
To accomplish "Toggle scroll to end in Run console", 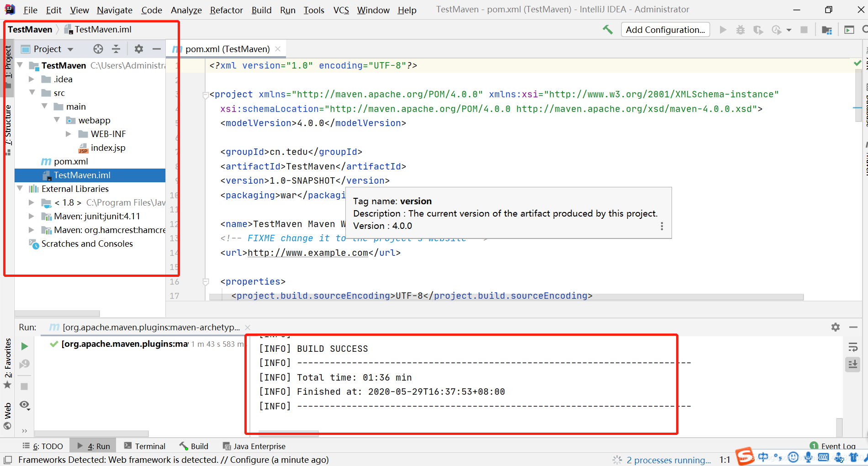I will (853, 364).
